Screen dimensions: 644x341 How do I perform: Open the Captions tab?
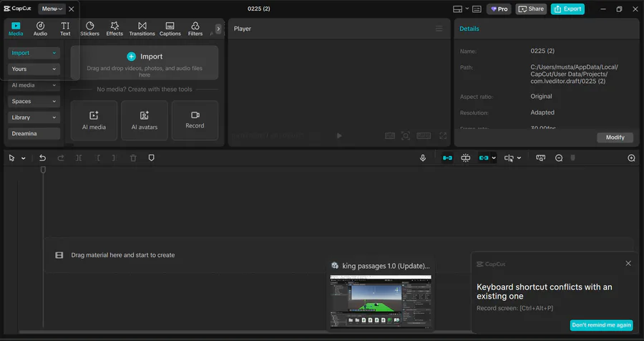coord(170,29)
